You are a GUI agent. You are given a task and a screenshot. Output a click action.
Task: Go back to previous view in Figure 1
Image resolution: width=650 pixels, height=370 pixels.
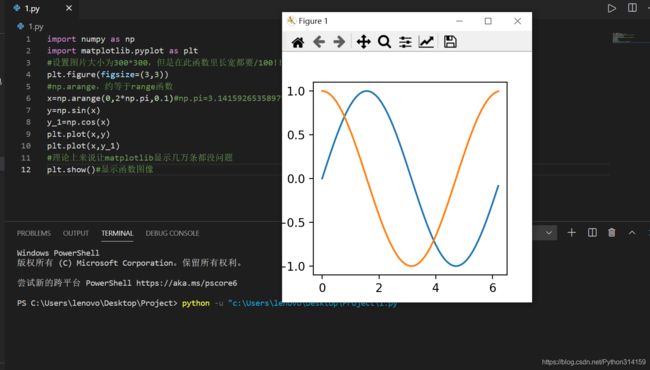pyautogui.click(x=319, y=42)
